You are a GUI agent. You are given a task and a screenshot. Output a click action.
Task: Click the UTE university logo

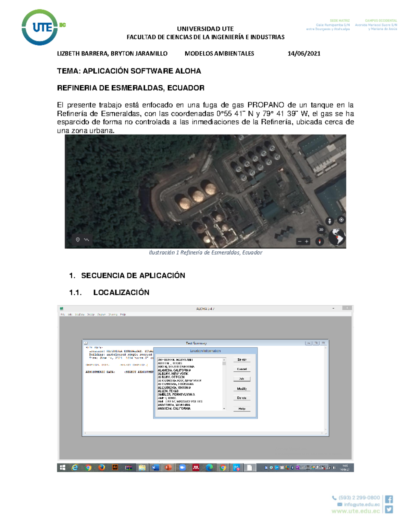click(x=43, y=27)
